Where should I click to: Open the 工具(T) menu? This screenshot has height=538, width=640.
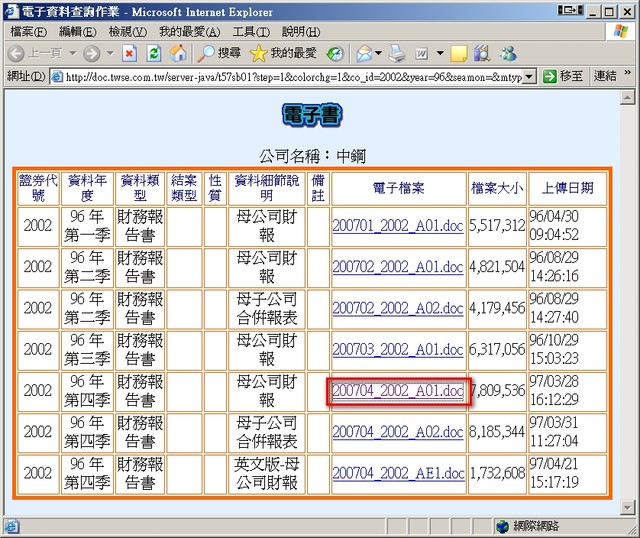(251, 31)
